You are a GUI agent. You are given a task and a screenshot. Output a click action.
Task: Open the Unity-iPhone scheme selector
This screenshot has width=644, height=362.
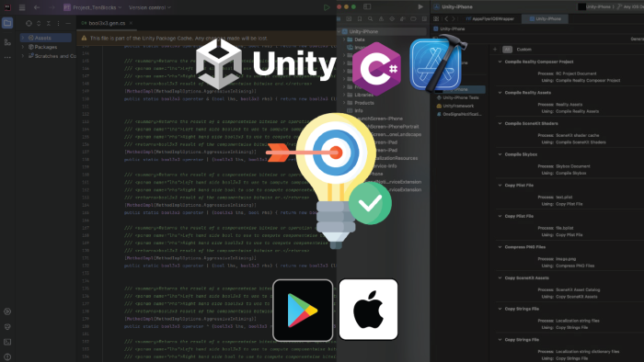(595, 6)
